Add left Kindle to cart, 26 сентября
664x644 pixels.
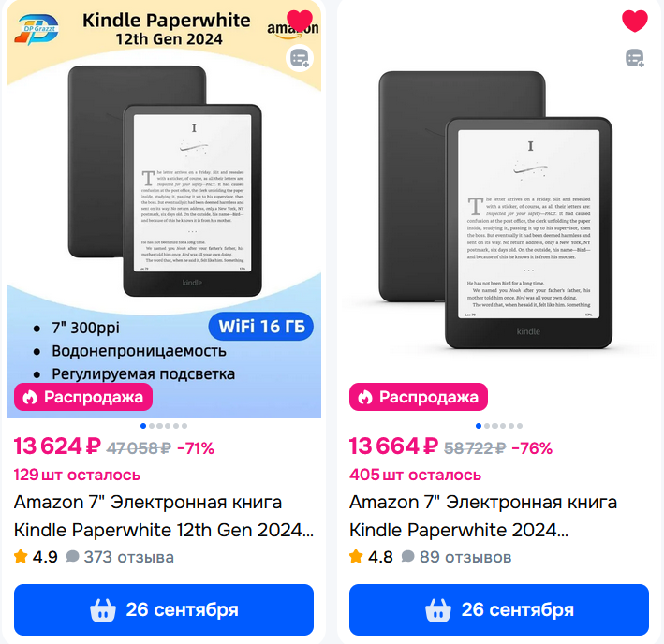pyautogui.click(x=164, y=609)
